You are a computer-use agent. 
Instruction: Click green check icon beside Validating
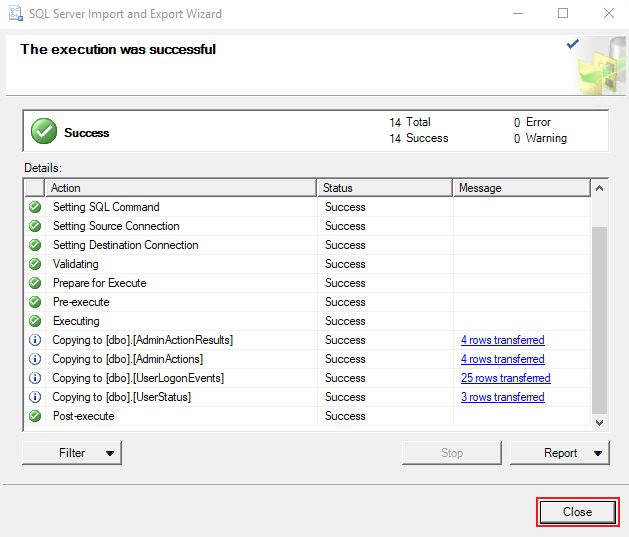(35, 264)
